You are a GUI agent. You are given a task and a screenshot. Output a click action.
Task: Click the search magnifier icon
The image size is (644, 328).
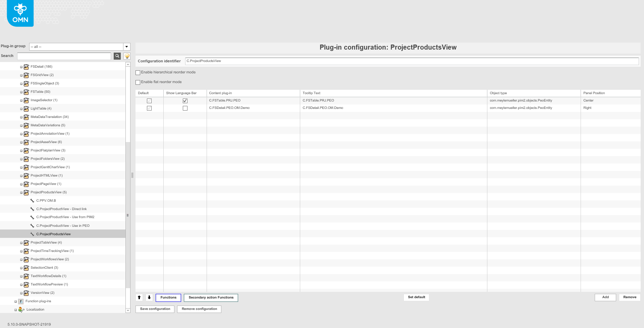coord(117,56)
